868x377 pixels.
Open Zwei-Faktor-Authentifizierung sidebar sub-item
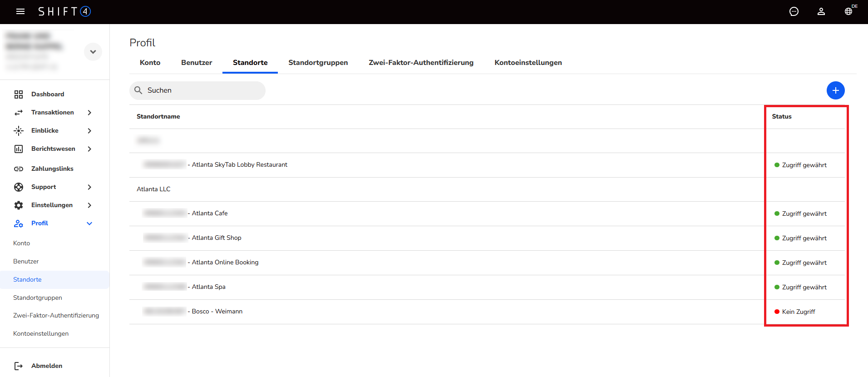tap(56, 315)
